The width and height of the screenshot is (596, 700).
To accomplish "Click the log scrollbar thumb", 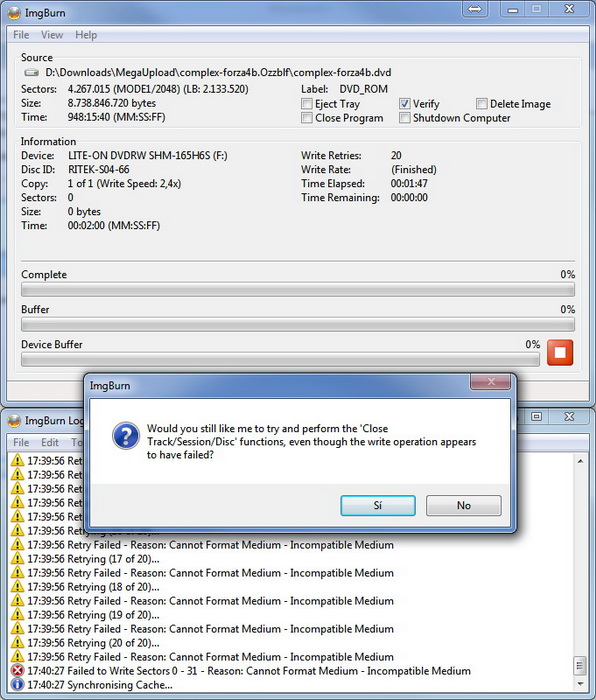I will click(580, 666).
